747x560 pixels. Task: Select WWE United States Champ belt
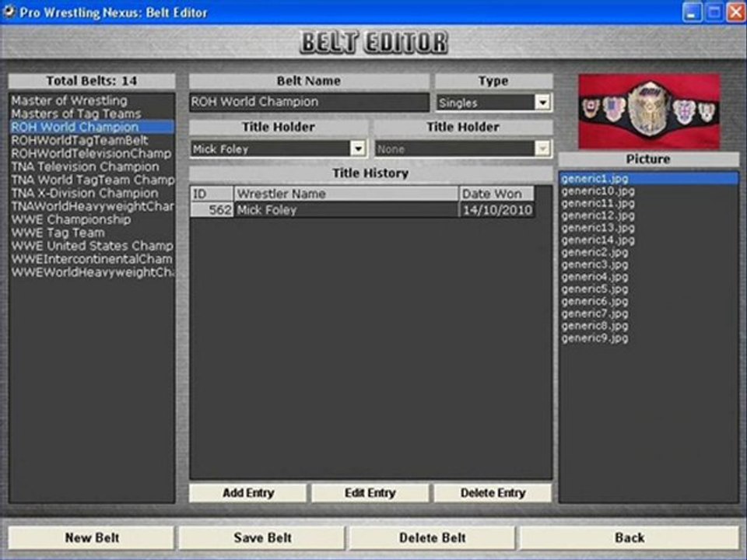tap(92, 246)
